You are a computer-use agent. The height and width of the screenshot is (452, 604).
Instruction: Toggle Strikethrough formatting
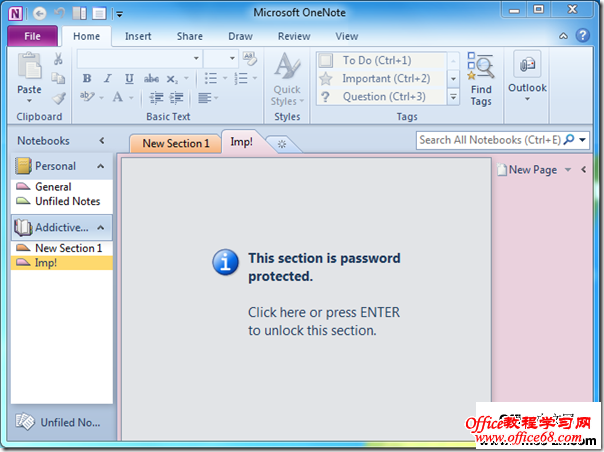click(x=151, y=79)
